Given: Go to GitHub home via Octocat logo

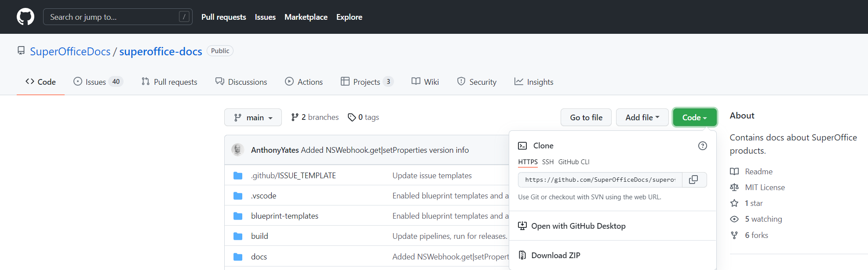Looking at the screenshot, I should 26,17.
